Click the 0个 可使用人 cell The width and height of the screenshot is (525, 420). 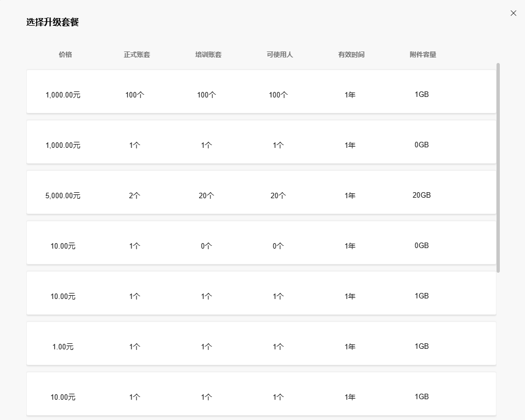[x=278, y=246]
